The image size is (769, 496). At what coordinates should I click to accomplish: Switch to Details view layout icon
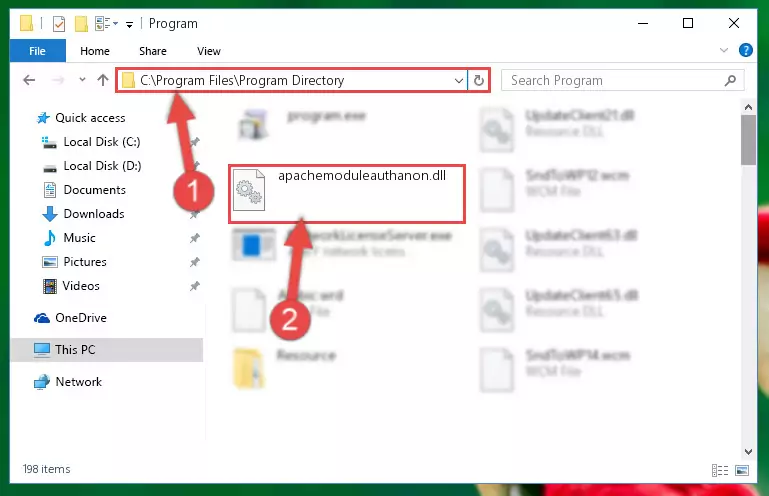click(x=719, y=471)
